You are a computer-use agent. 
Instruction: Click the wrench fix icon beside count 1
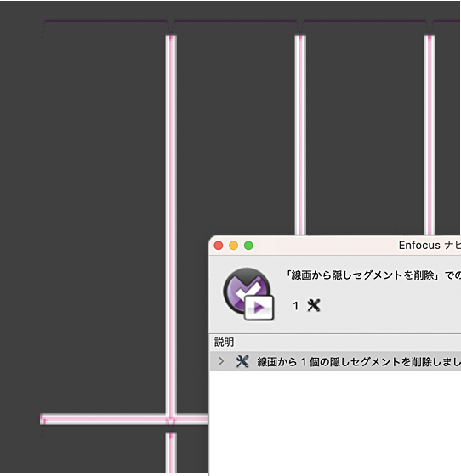(x=314, y=306)
